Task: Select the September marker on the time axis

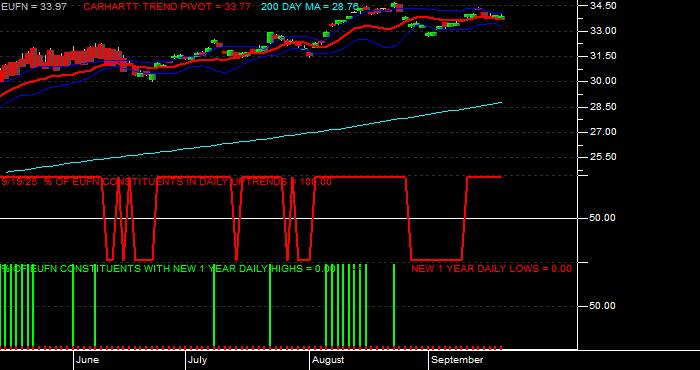Action: tap(458, 360)
